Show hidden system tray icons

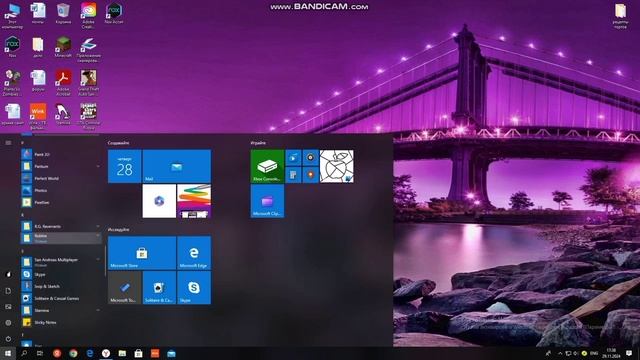click(x=560, y=353)
